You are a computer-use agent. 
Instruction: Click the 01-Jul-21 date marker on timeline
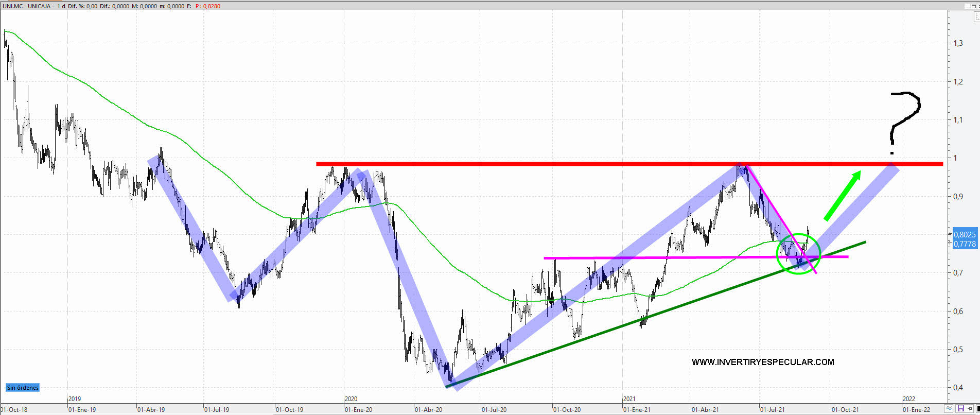coord(773,410)
